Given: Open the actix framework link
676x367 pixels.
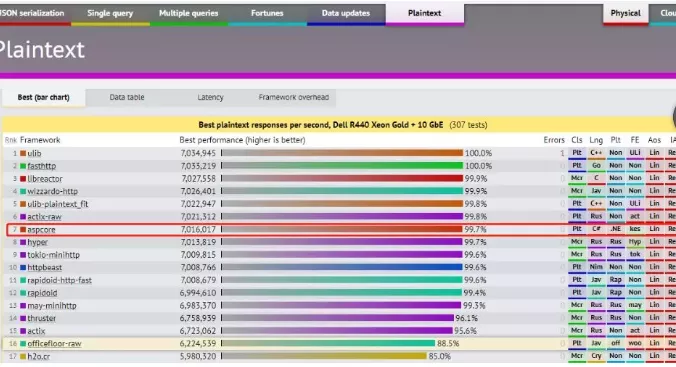Looking at the screenshot, I should [36, 331].
